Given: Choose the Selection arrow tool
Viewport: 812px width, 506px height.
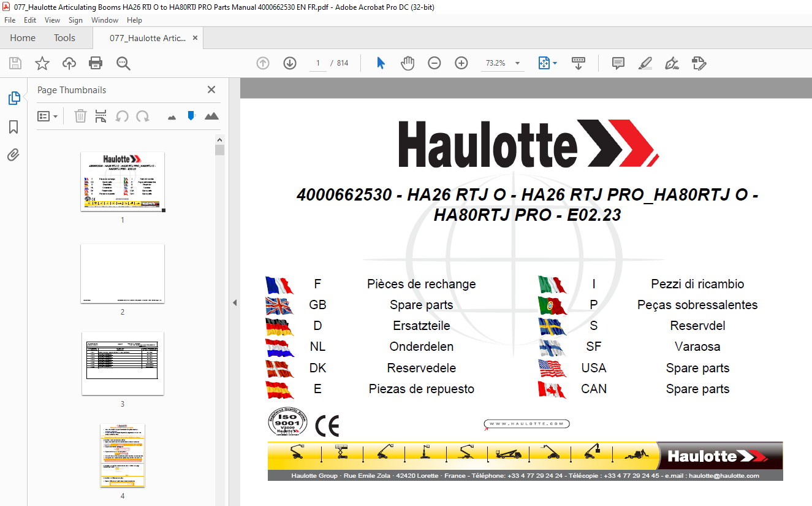Looking at the screenshot, I should click(381, 63).
